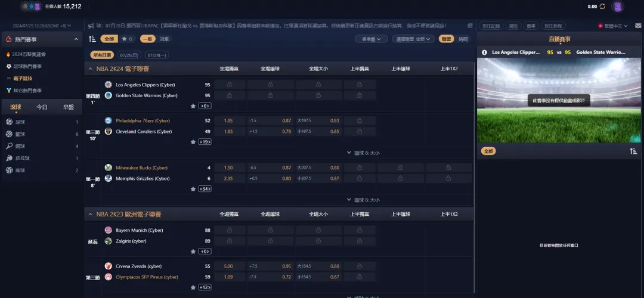The width and height of the screenshot is (644, 298).
Task: Click the announcement megaphone icon
Action: (x=91, y=26)
